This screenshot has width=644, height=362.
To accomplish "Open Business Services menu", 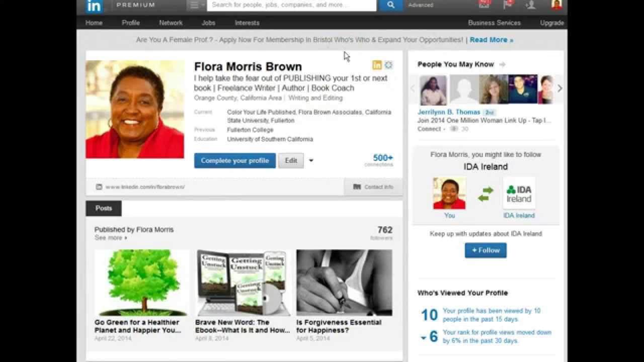I will 494,23.
